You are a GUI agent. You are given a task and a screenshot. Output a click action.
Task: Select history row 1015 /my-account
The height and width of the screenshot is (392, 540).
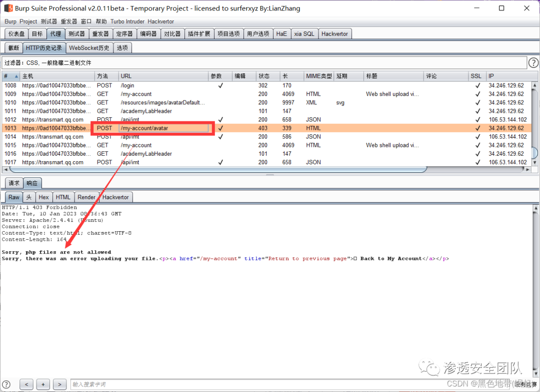pyautogui.click(x=266, y=145)
